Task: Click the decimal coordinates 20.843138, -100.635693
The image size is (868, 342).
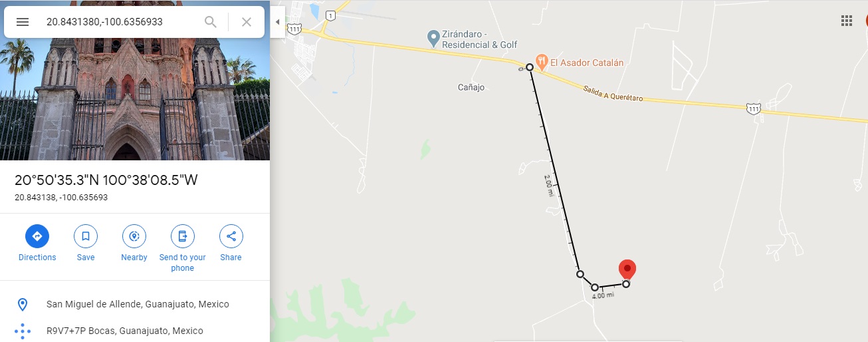Action: tap(61, 198)
